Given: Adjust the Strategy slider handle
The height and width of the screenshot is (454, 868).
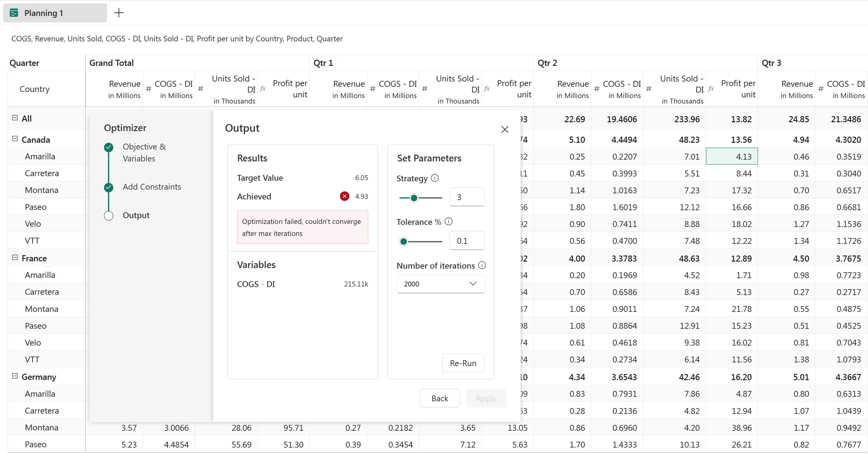Looking at the screenshot, I should (x=414, y=198).
